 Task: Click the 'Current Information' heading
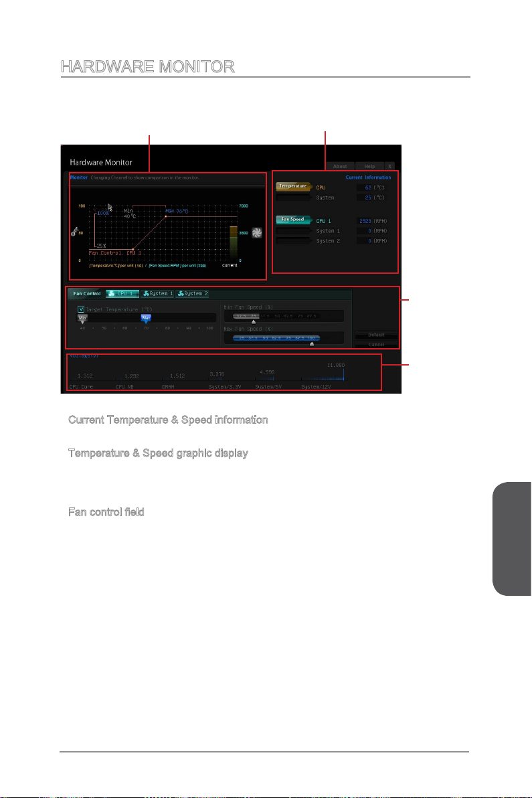click(x=368, y=177)
